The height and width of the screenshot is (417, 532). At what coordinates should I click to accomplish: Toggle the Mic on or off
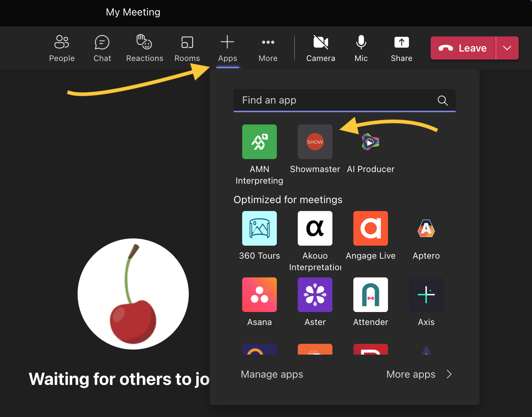click(361, 48)
